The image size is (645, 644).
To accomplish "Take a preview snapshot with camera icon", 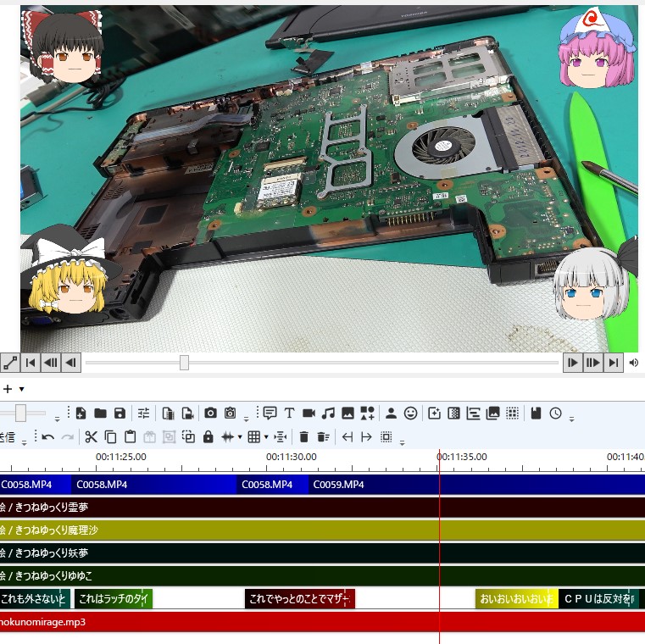I will [210, 413].
